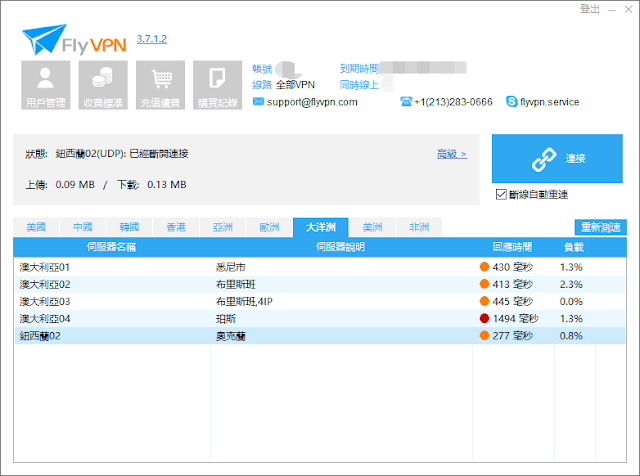Image resolution: width=640 pixels, height=476 pixels.
Task: Click the orange status dot for 紐西蘭02
Action: coord(484,336)
